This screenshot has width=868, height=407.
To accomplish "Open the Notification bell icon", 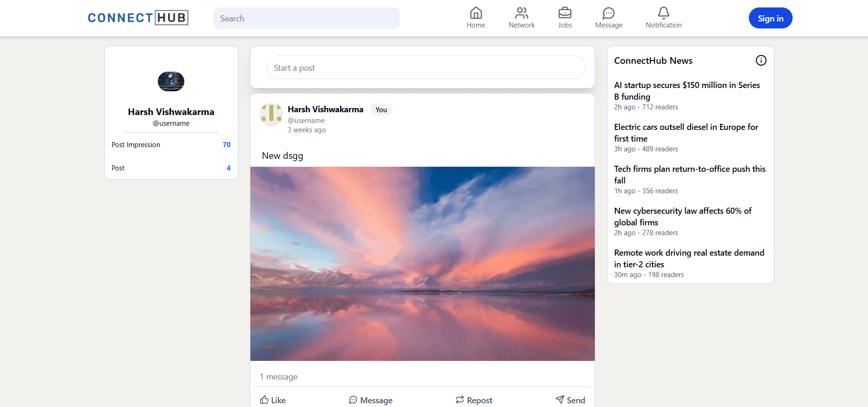I will (x=664, y=13).
